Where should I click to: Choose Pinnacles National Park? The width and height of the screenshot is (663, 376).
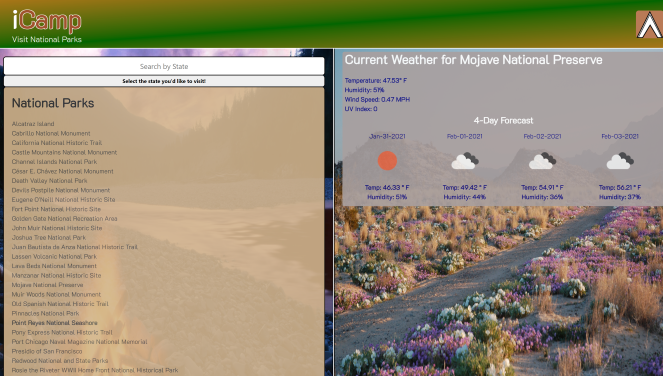pyautogui.click(x=46, y=313)
